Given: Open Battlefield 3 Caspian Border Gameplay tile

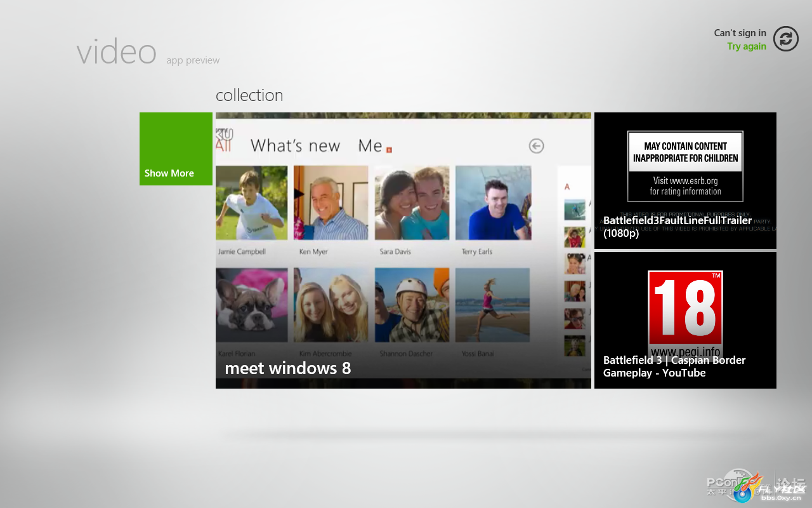Looking at the screenshot, I should coord(685,320).
